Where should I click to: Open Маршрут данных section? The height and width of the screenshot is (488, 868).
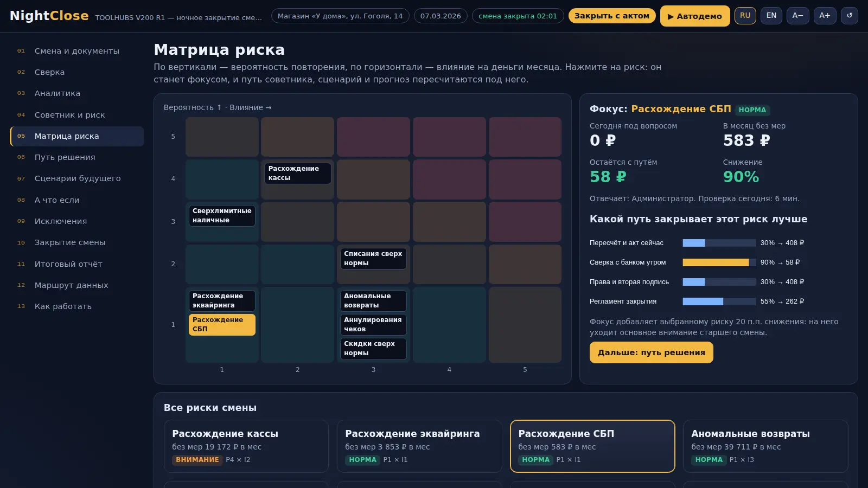pyautogui.click(x=77, y=285)
